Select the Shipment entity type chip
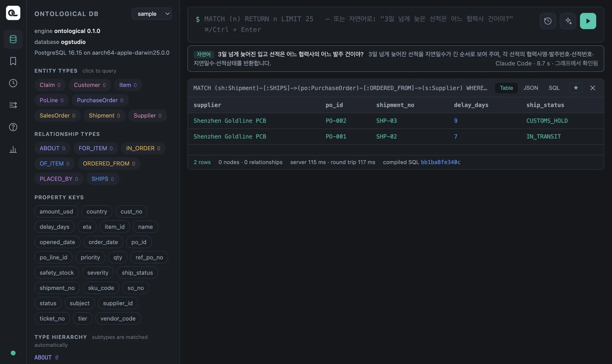The image size is (612, 364). pos(104,115)
